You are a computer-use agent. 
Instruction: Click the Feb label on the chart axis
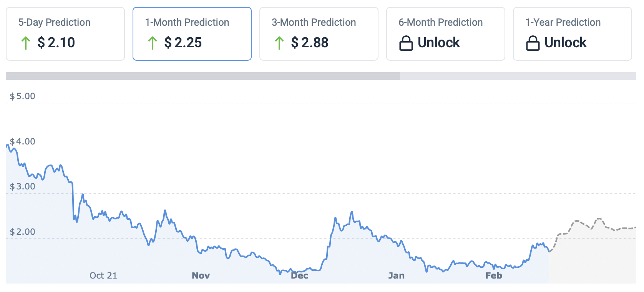(494, 275)
